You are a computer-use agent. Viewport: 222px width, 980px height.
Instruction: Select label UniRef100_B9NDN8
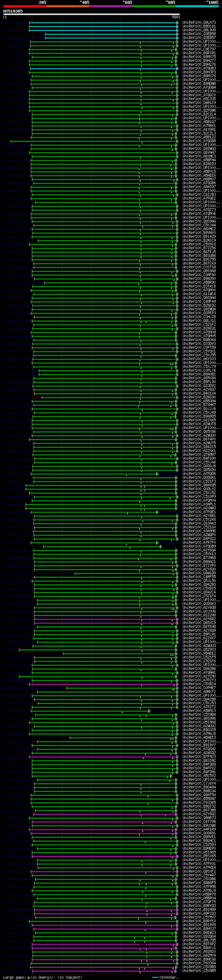(199, 83)
